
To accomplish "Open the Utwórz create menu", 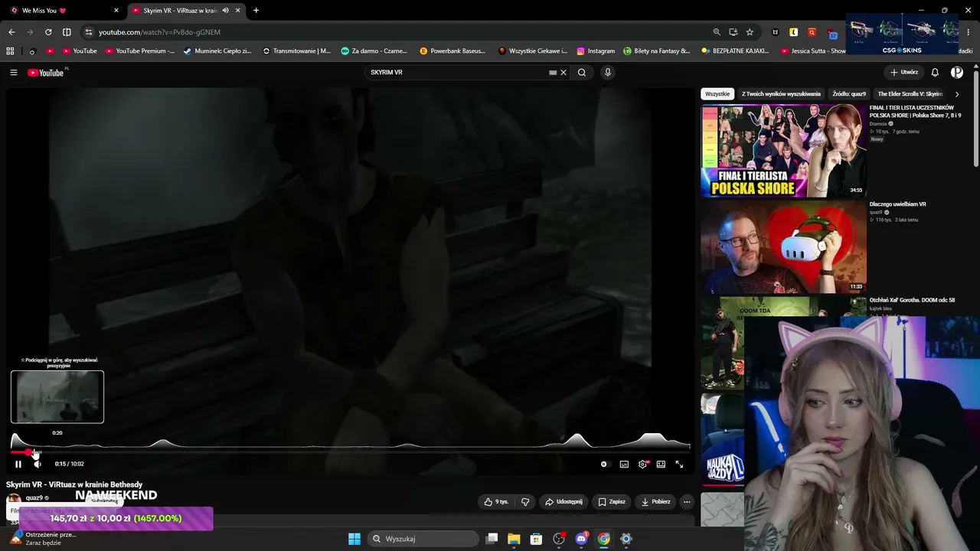I will click(x=904, y=73).
